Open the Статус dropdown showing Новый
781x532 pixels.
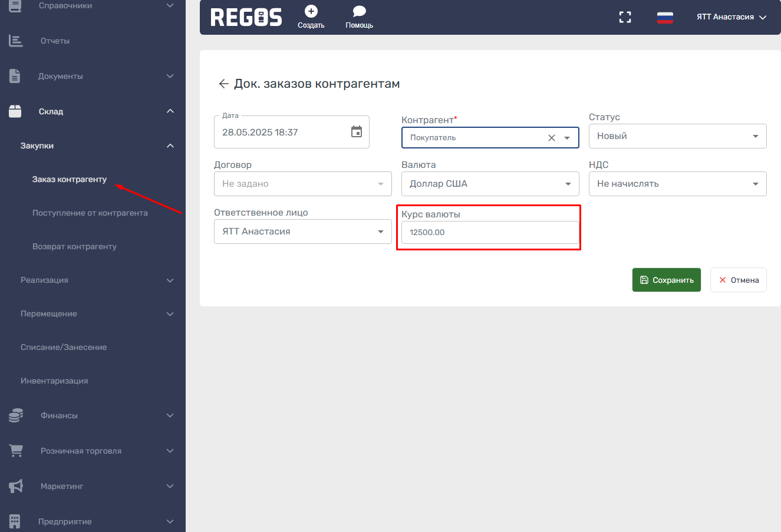(677, 136)
